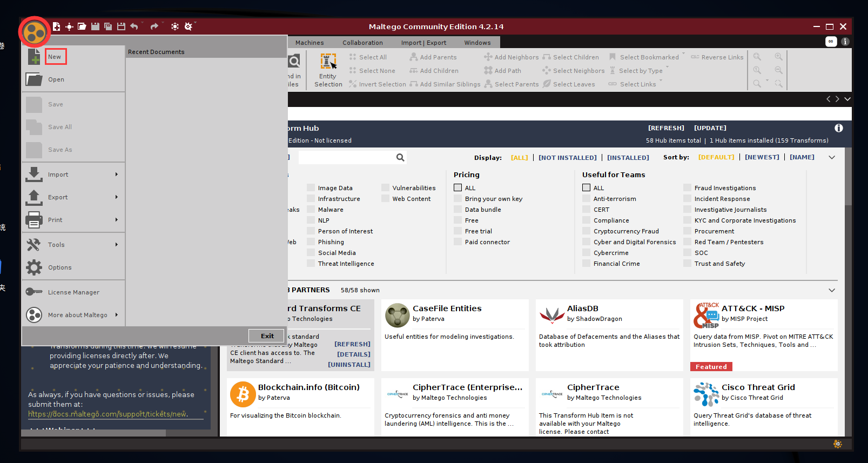Click the hub [REFRESH] link in header
The image size is (868, 463).
[x=666, y=128]
